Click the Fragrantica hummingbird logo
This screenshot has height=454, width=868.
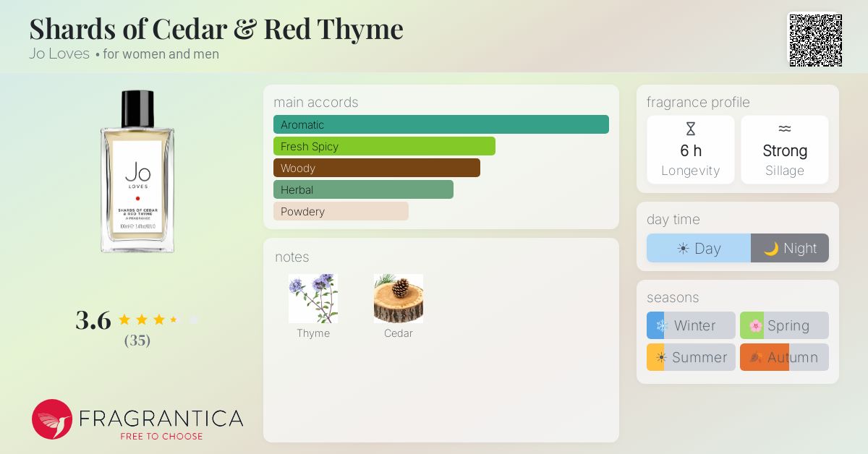pyautogui.click(x=52, y=419)
